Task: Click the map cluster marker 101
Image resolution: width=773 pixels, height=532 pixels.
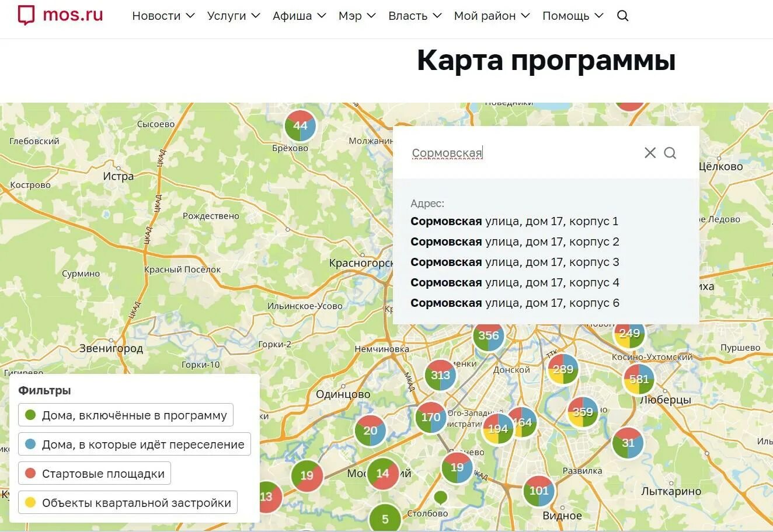Action: tap(538, 491)
